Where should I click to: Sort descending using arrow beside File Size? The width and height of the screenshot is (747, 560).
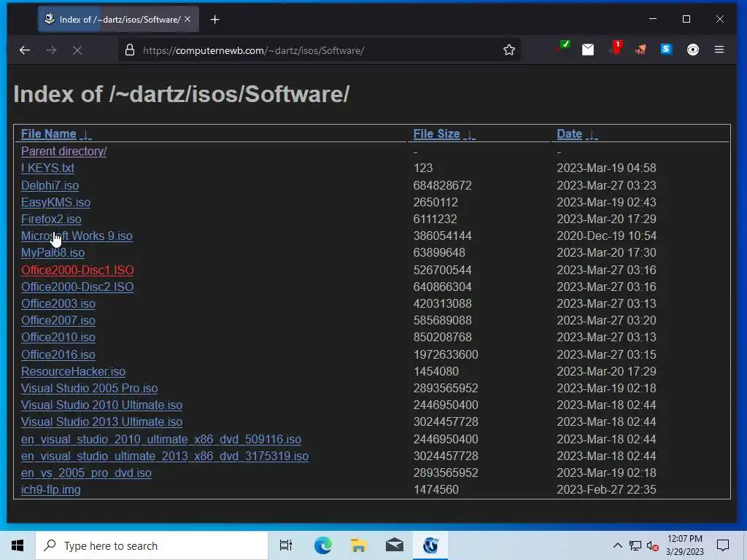470,135
